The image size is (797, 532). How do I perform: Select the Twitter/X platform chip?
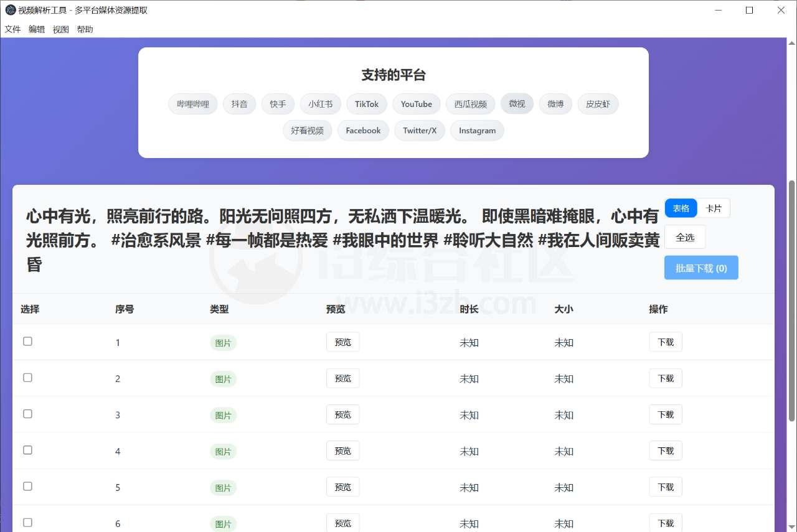[419, 131]
